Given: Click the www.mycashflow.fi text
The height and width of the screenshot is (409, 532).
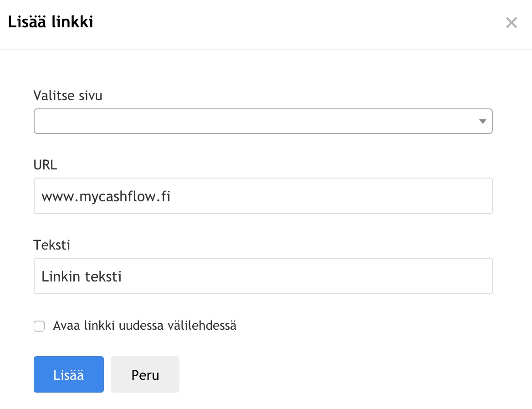Looking at the screenshot, I should coord(106,196).
